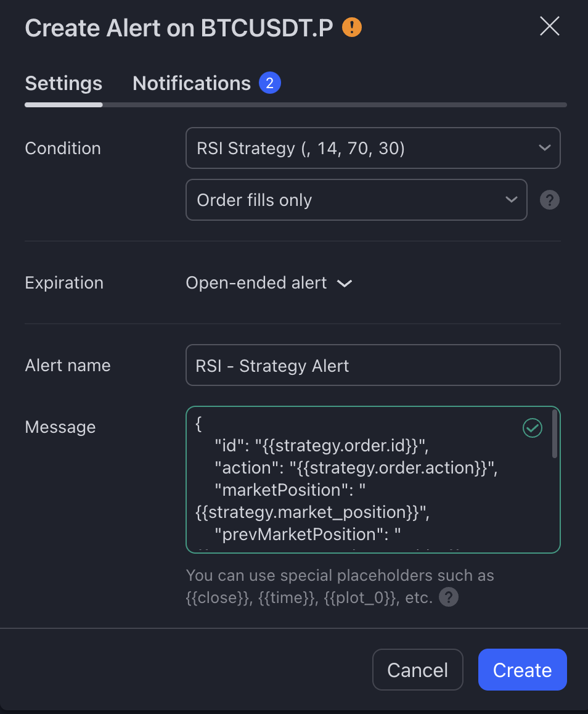Click help icon next to Order fills only
Viewport: 588px width, 714px height.
pyautogui.click(x=550, y=200)
